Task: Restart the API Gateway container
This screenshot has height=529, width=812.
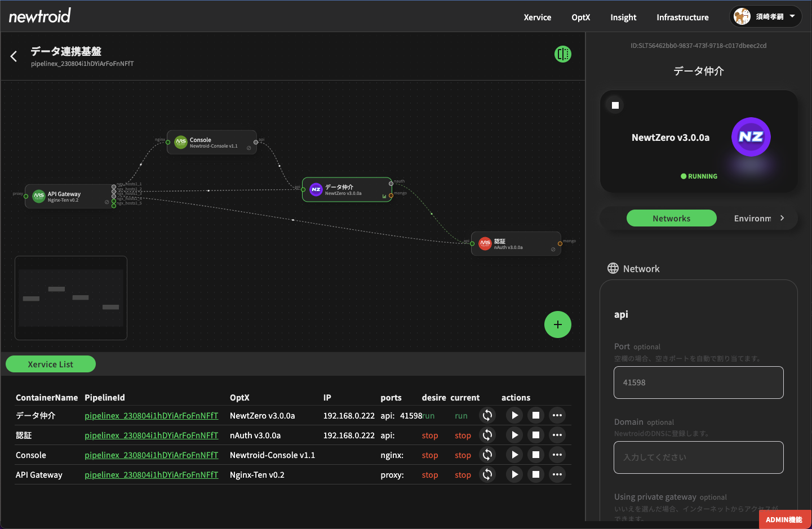Action: (487, 474)
